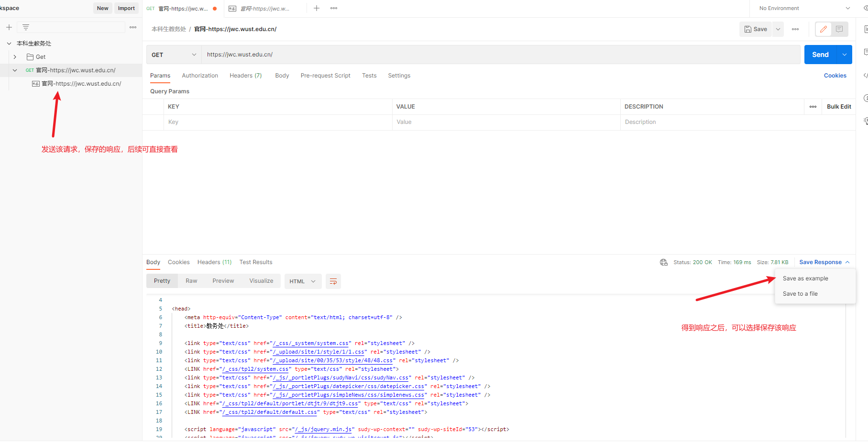Switch to the second 官网 example tab

pyautogui.click(x=265, y=9)
